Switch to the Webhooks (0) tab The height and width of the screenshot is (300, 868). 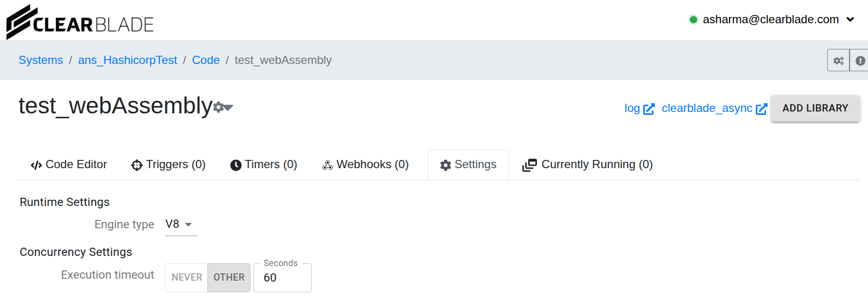pos(366,165)
